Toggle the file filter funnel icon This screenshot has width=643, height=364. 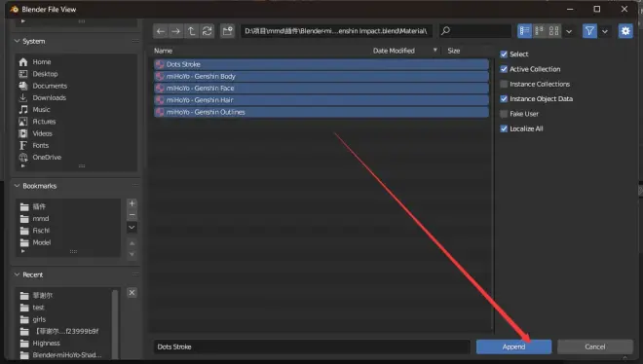pos(589,31)
